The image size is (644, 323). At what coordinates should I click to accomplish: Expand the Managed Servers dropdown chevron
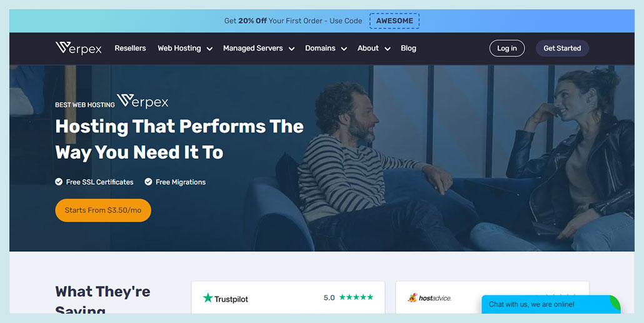tap(291, 49)
